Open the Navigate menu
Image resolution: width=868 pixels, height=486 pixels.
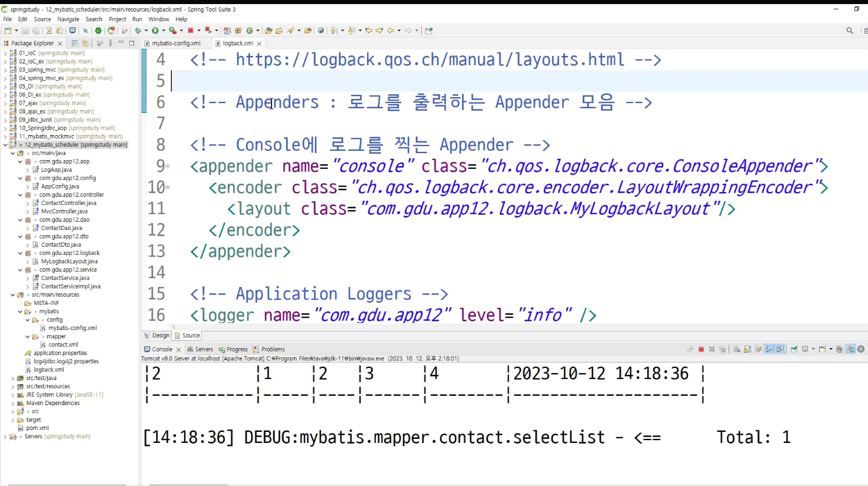[68, 19]
